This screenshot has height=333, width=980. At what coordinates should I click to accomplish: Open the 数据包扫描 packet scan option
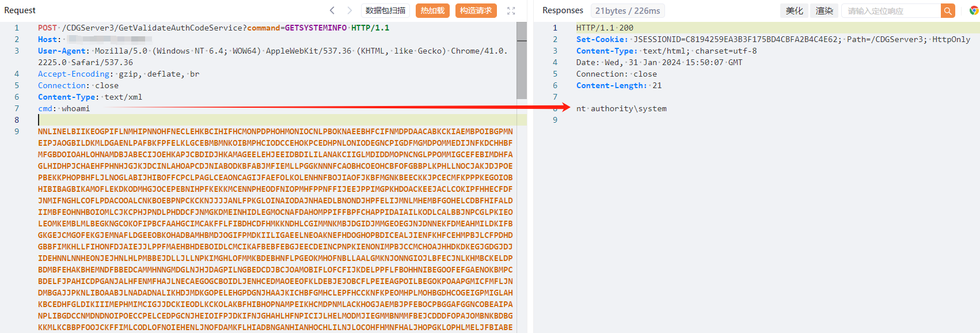[x=385, y=10]
